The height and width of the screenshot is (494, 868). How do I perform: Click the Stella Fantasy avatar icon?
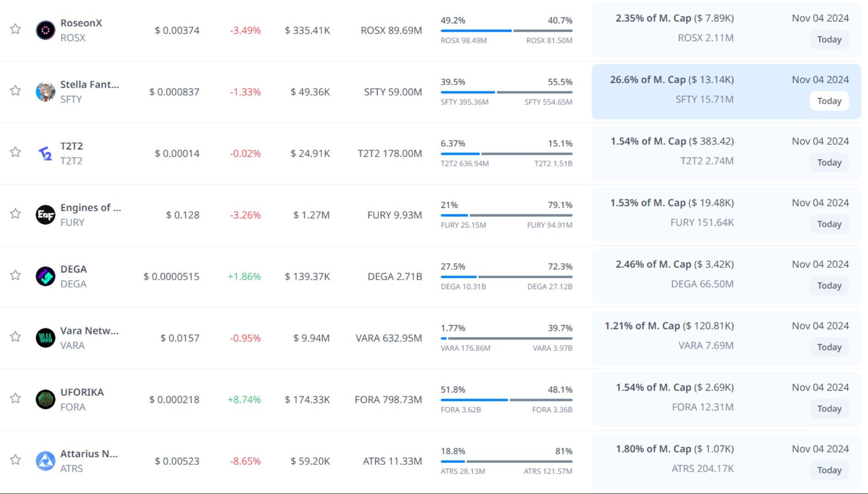click(x=45, y=92)
